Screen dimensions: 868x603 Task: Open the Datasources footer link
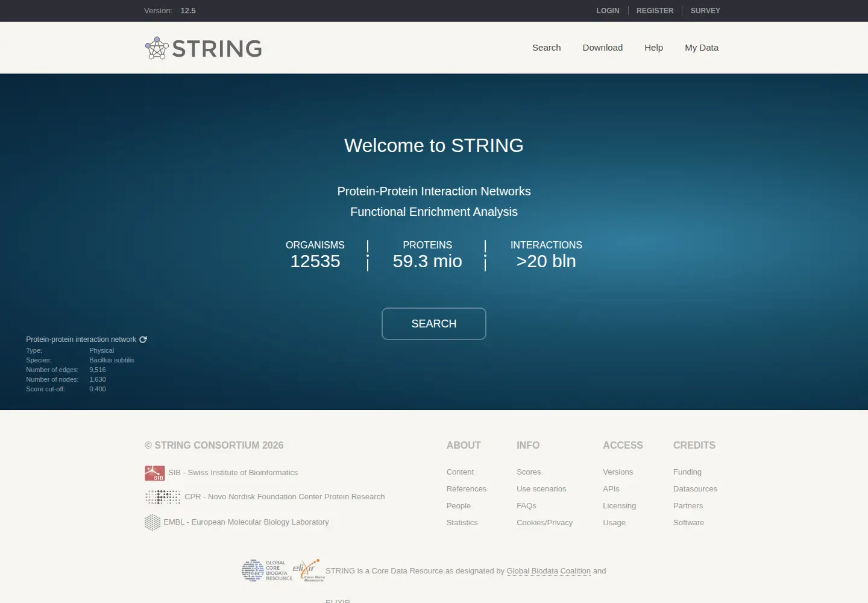[696, 489]
